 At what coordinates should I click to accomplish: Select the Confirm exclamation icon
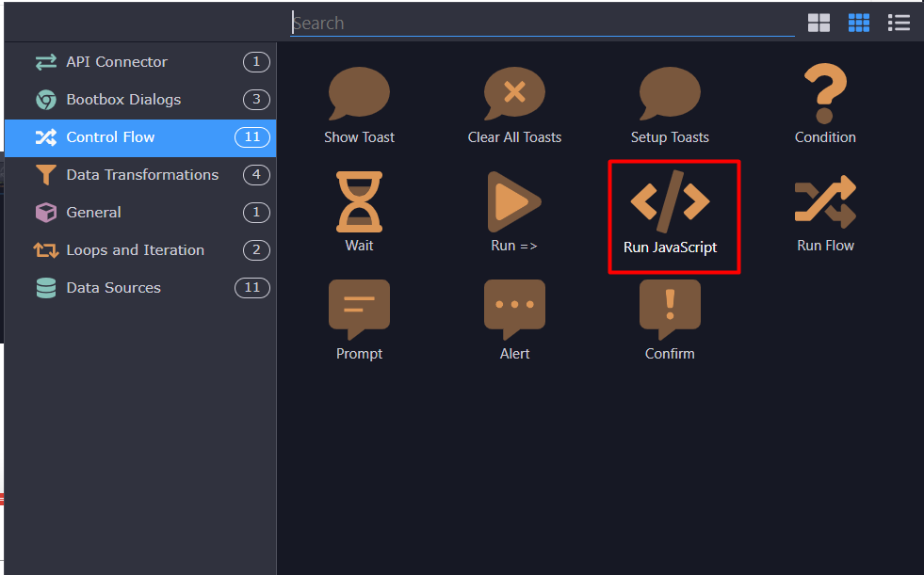click(670, 310)
